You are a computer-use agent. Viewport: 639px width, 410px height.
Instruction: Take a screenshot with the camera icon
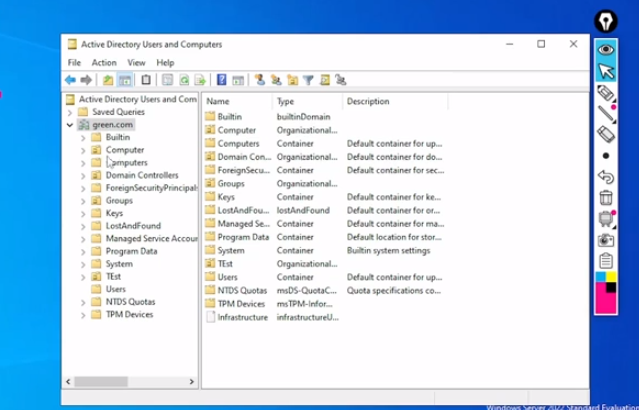click(606, 240)
